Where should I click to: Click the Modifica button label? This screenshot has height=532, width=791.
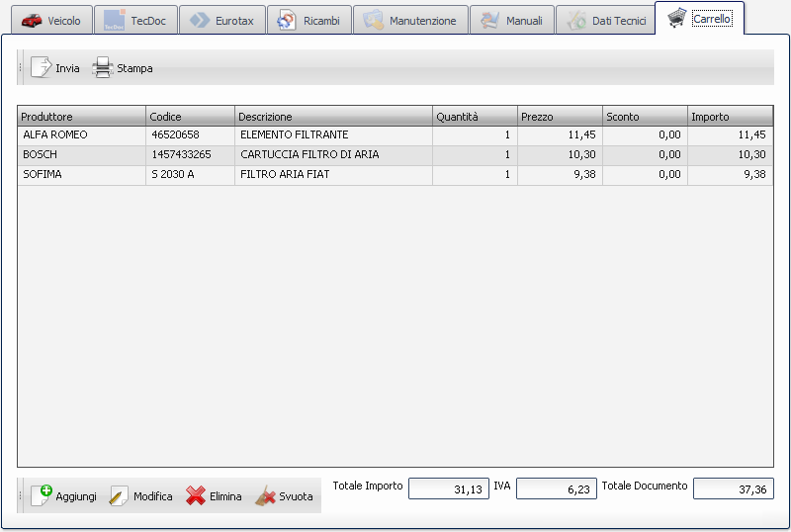(153, 496)
